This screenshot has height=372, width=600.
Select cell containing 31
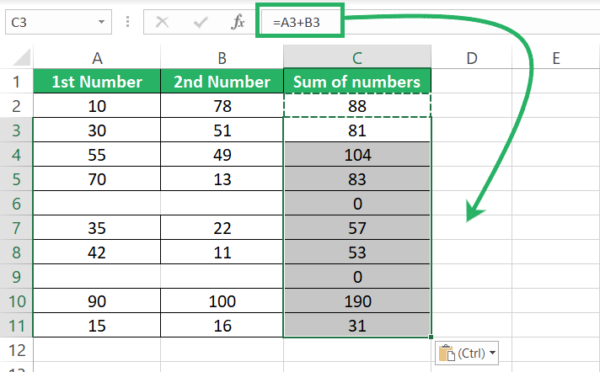tap(357, 326)
